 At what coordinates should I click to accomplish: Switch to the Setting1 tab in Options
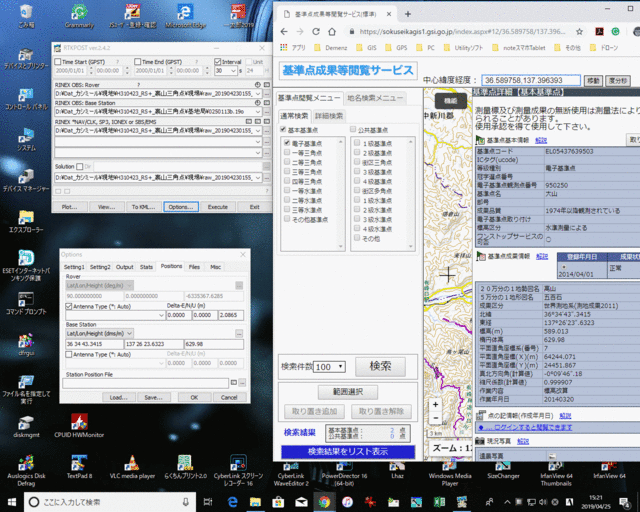coord(74,267)
